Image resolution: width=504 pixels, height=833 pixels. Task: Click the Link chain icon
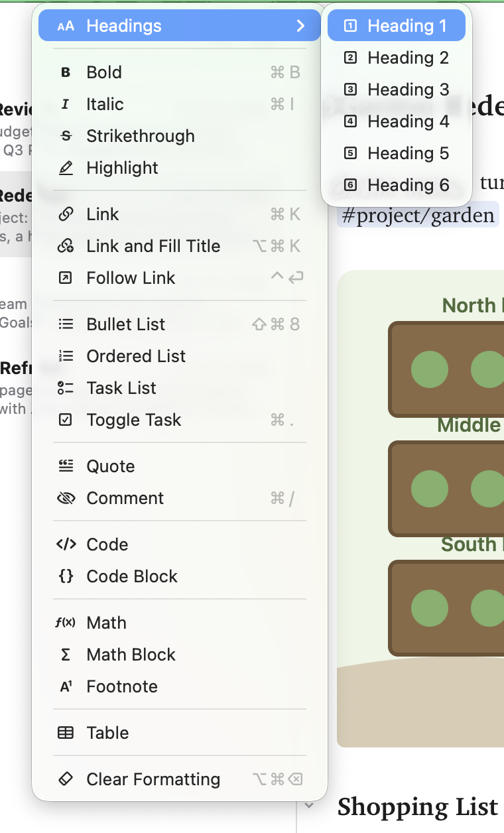coord(66,214)
